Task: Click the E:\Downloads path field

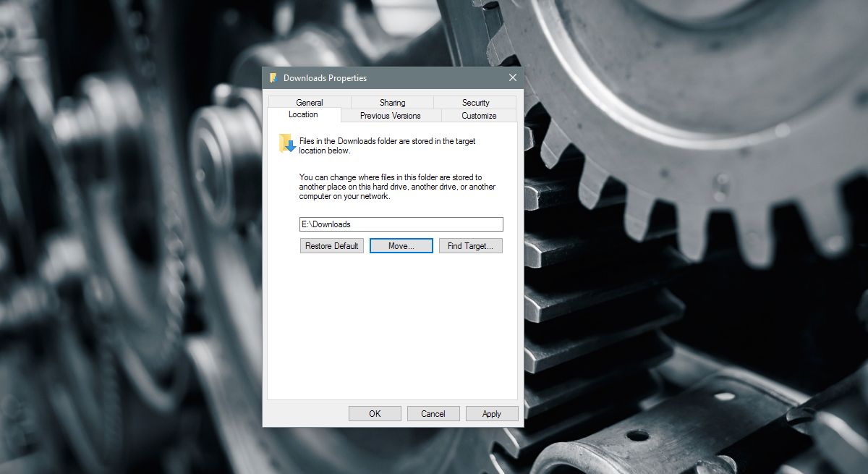Action: [401, 224]
